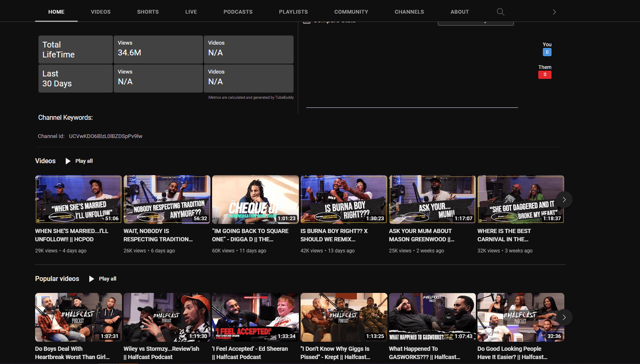This screenshot has height=364, width=640.
Task: Go to the Community tab
Action: (x=351, y=12)
